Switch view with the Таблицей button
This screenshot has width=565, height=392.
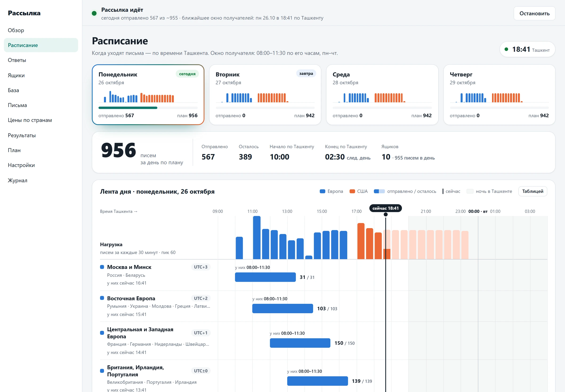pos(533,191)
